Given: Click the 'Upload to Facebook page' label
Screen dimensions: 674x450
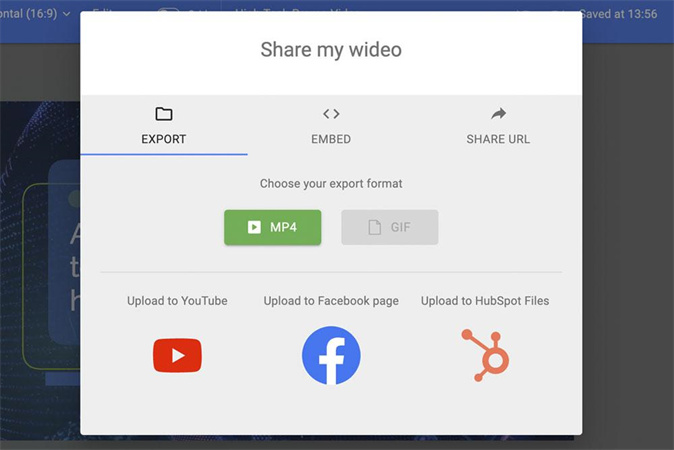Looking at the screenshot, I should click(331, 301).
